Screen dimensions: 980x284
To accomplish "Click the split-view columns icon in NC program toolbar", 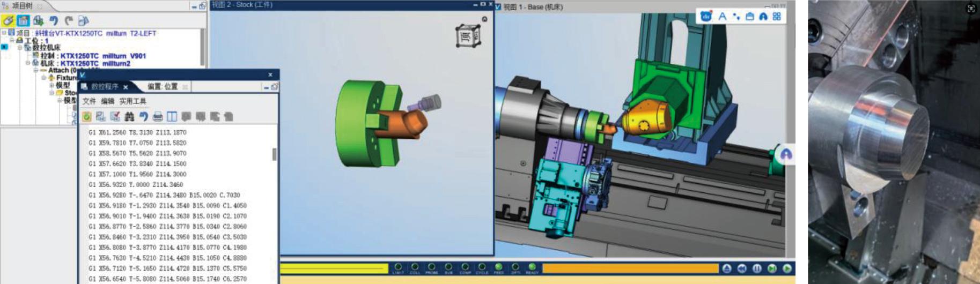I will 172,116.
